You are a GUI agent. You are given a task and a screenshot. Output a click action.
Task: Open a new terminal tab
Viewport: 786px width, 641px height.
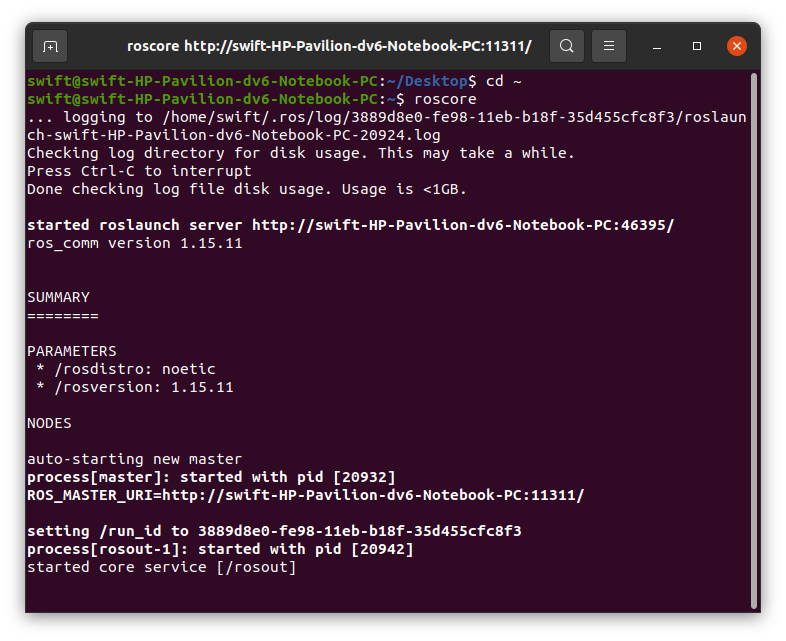(50, 47)
